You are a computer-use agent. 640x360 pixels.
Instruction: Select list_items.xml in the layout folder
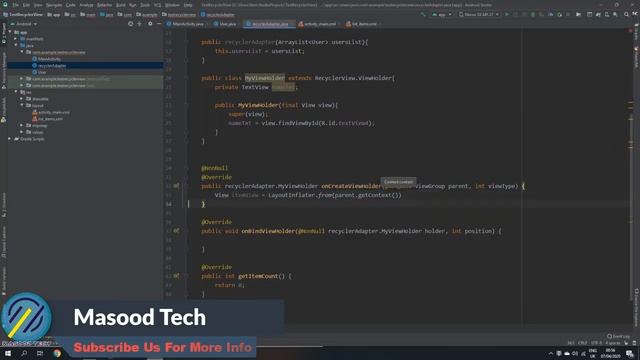50,119
